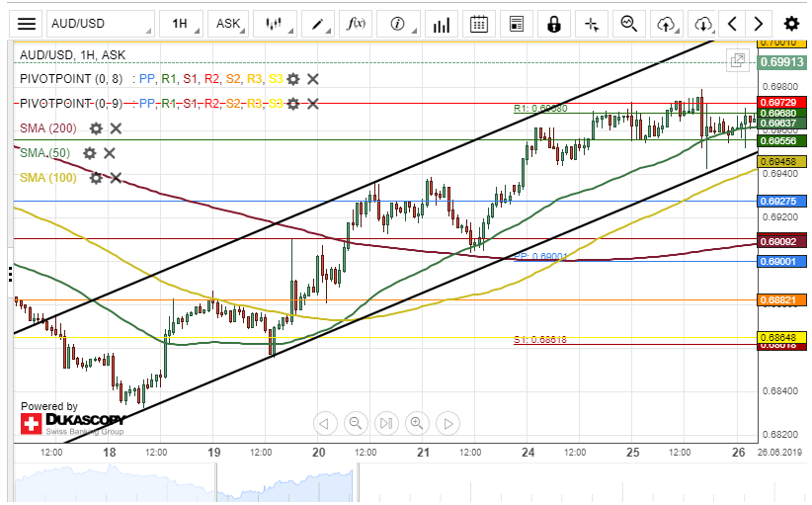Pop out chart using detach icon
The height and width of the screenshot is (505, 812).
737,61
